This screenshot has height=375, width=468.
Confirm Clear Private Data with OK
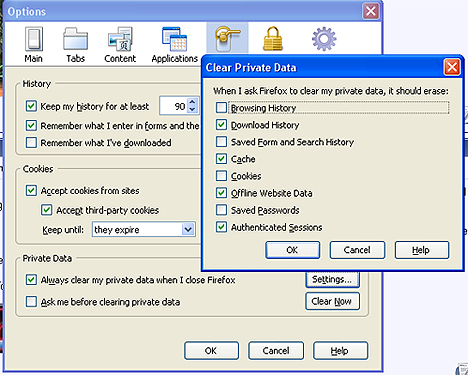coord(292,250)
